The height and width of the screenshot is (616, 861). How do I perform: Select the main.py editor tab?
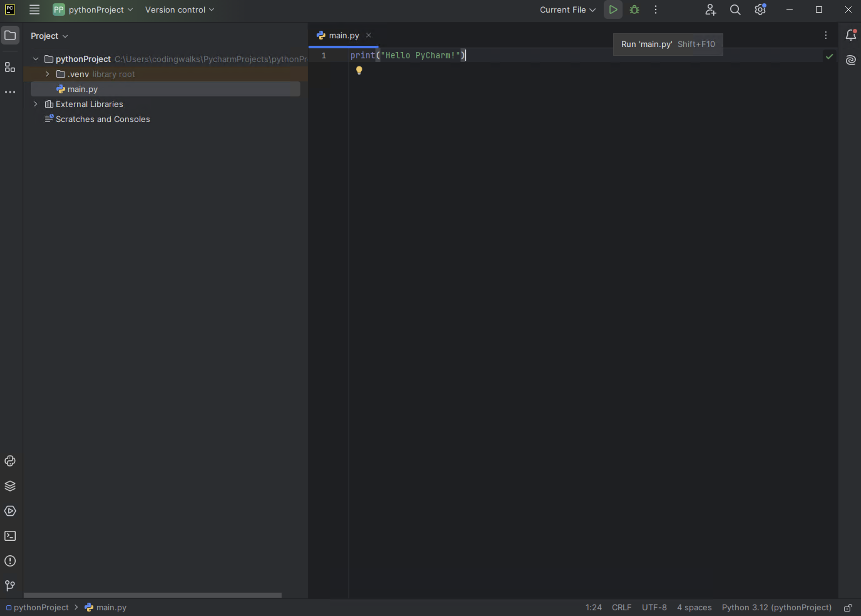pos(344,35)
